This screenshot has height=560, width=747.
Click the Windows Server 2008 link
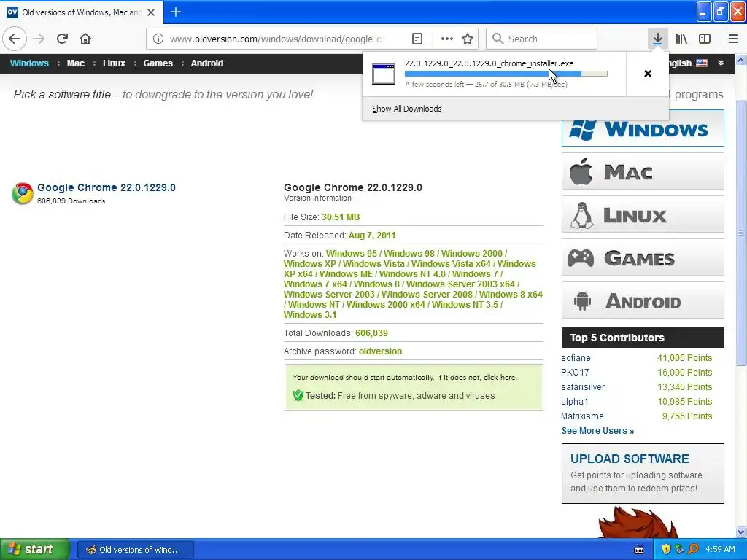coord(427,295)
